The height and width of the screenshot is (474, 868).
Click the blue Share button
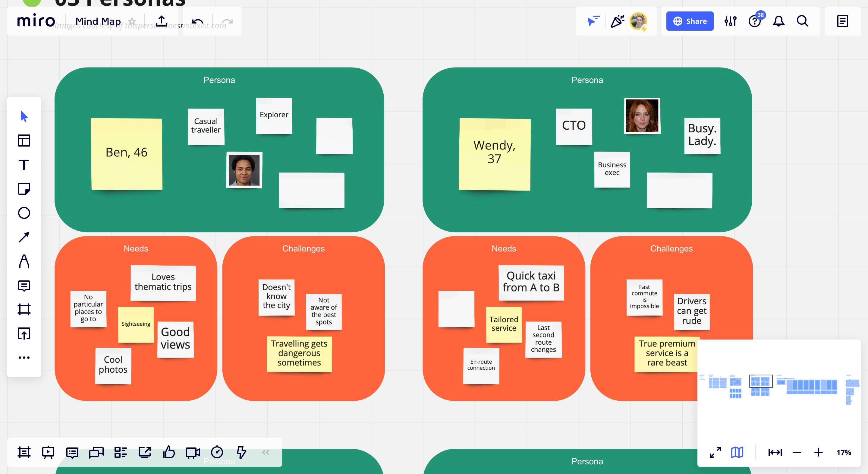point(689,21)
